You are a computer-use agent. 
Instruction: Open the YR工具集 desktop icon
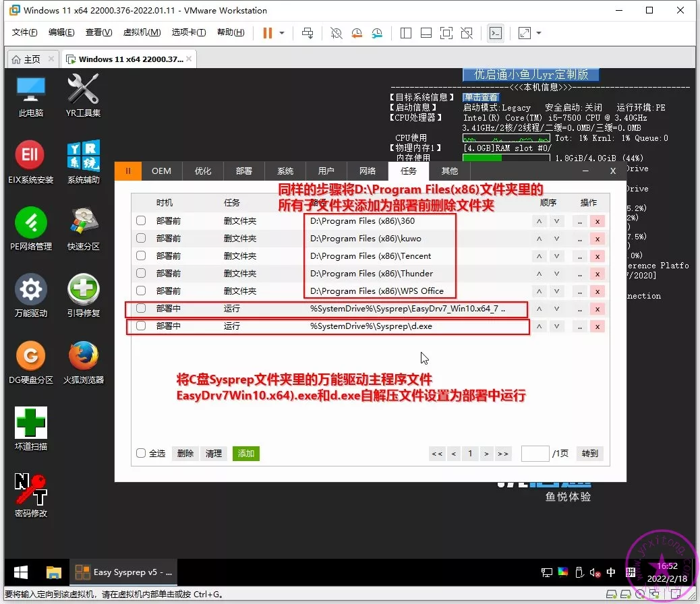pyautogui.click(x=84, y=90)
